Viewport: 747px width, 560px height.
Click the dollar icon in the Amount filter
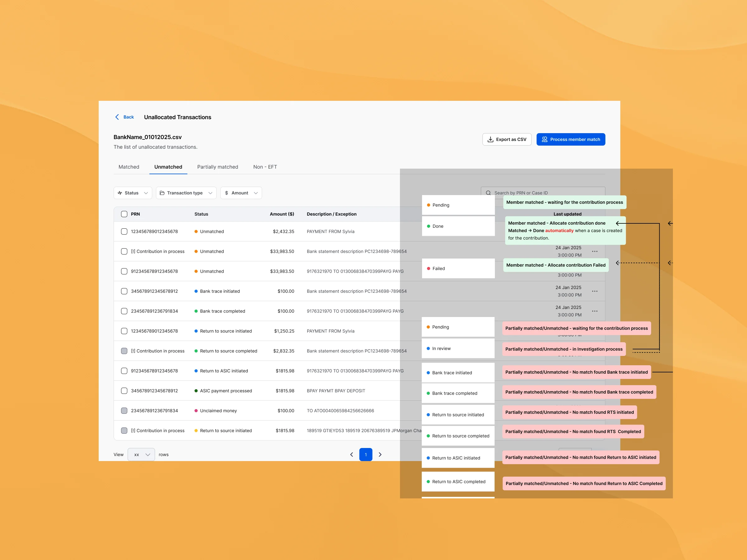[227, 193]
